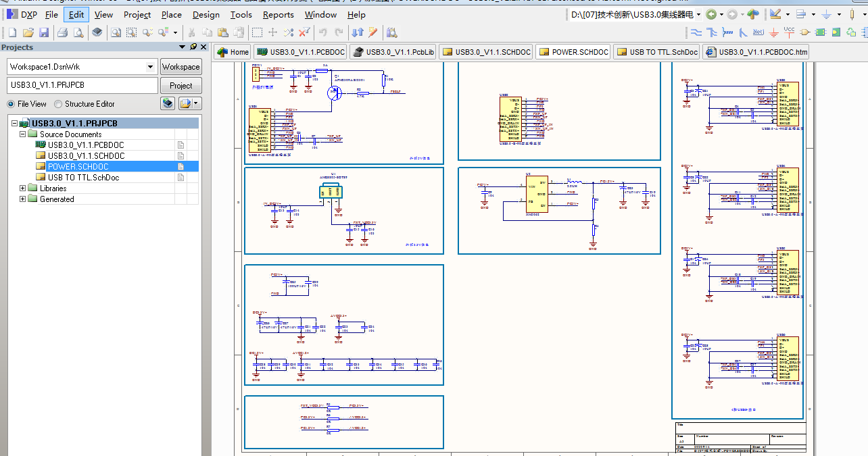Viewport: 868px width, 456px height.
Task: Click the compile project icon in the Projects panel
Action: (x=168, y=103)
